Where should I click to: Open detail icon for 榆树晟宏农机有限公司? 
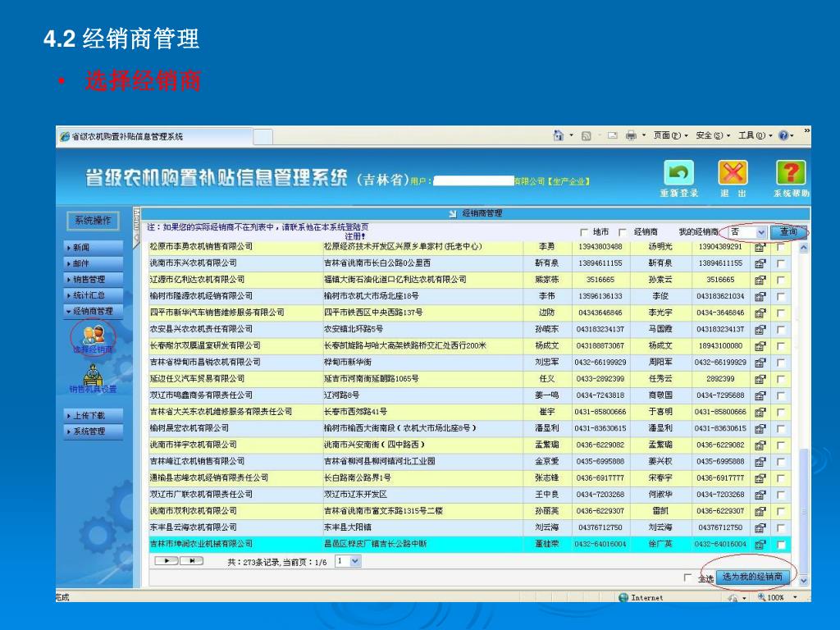[760, 429]
